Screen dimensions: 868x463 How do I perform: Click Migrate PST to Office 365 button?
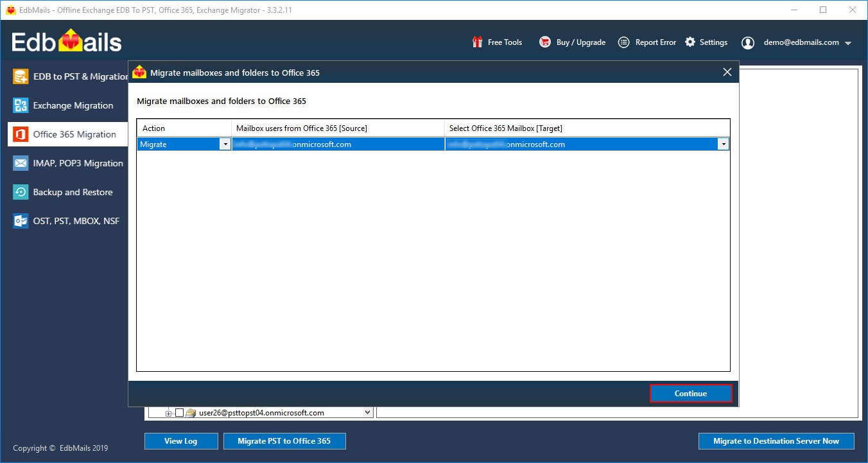tap(284, 441)
